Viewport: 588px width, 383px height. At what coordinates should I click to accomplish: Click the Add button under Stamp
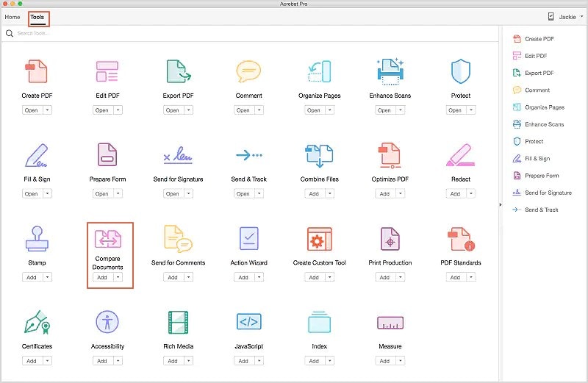coord(32,278)
